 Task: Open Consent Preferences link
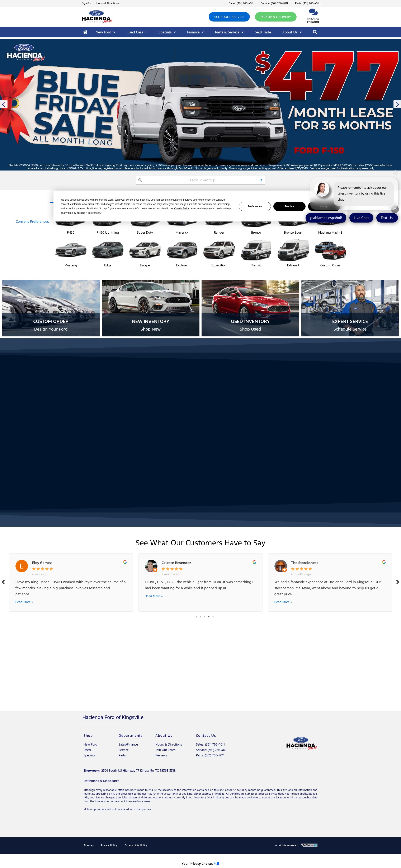pyautogui.click(x=32, y=221)
